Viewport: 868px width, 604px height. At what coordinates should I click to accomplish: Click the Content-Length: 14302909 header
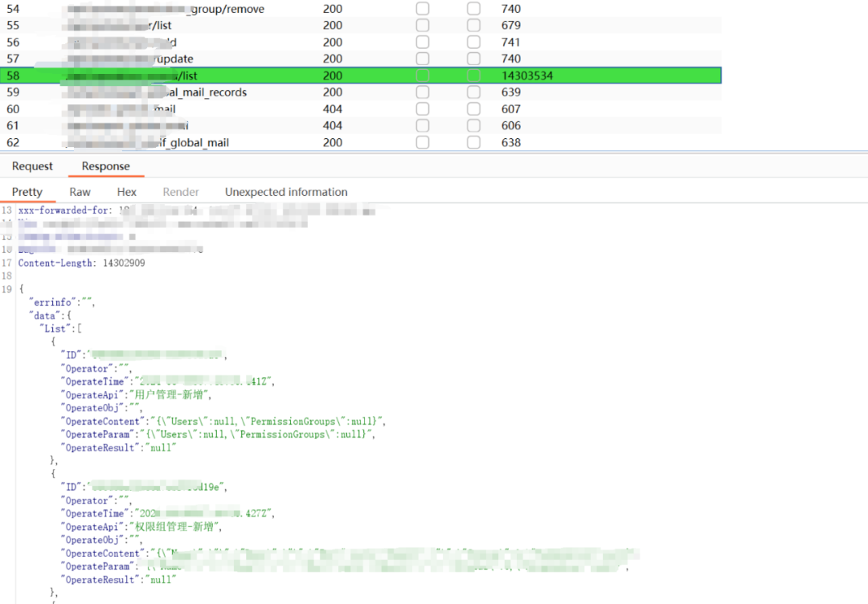[81, 263]
